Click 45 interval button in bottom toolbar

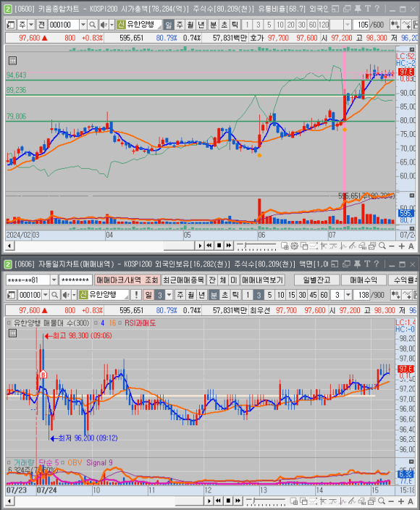(313, 295)
